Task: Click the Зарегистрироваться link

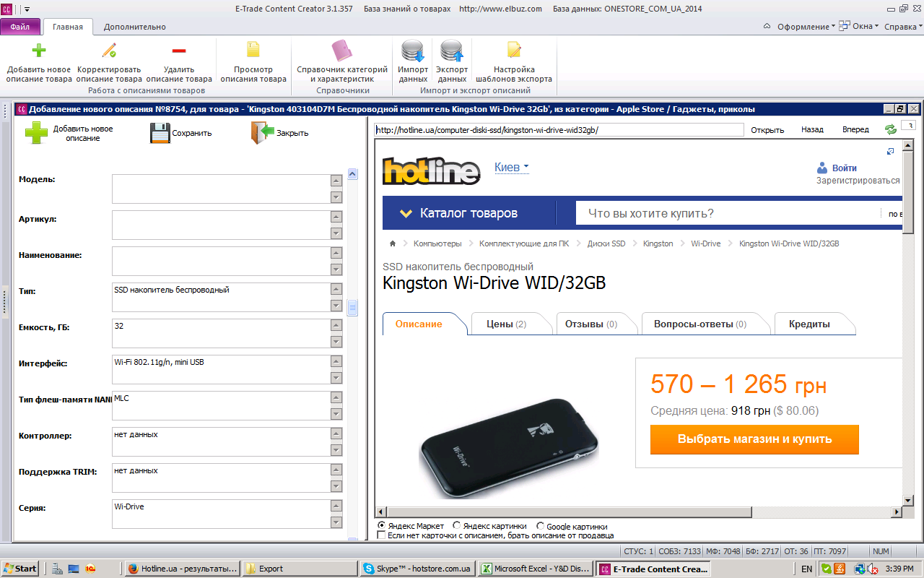Action: pos(858,181)
